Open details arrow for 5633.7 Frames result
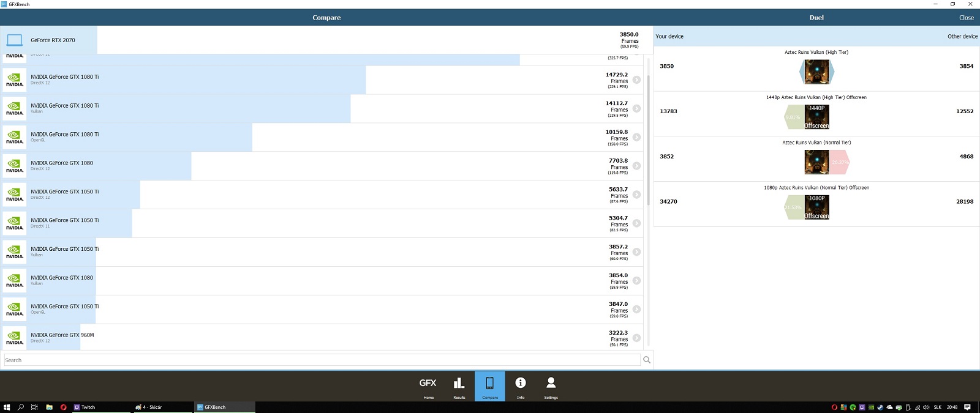The width and height of the screenshot is (980, 413). 636,195
